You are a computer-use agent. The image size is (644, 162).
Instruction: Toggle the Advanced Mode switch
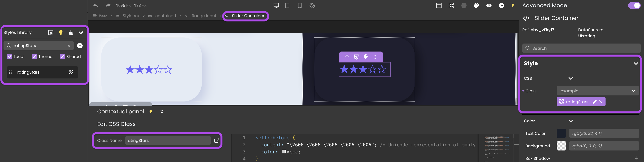[x=634, y=5]
